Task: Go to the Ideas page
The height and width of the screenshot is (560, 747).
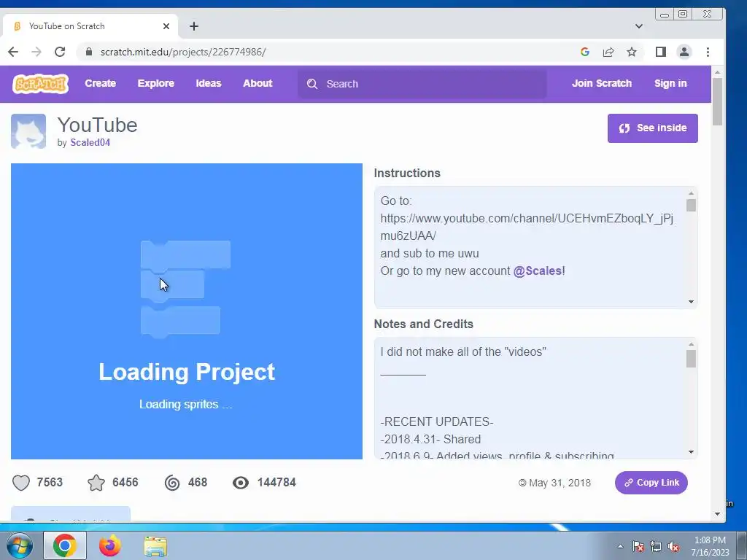Action: [209, 83]
